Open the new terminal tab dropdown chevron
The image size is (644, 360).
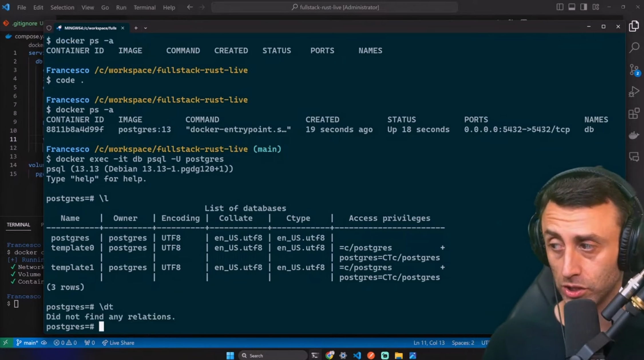pos(146,28)
